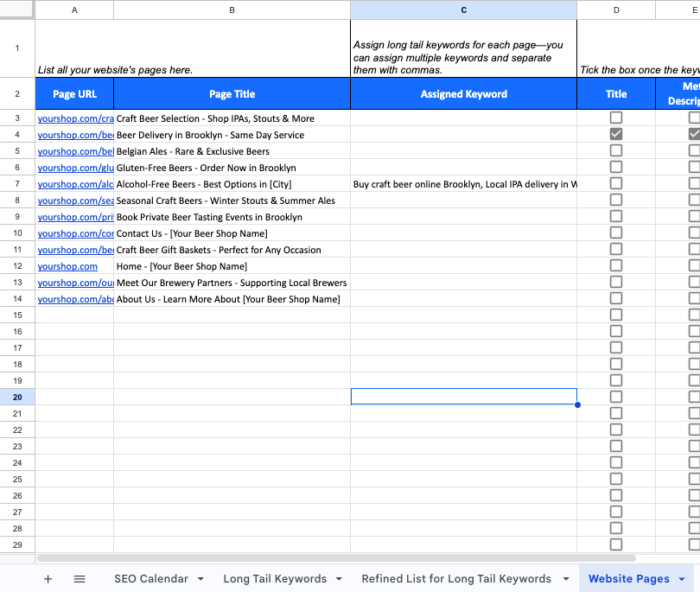Open Refined List for Long Tail Keywords tab
The image size is (700, 592).
pyautogui.click(x=455, y=579)
